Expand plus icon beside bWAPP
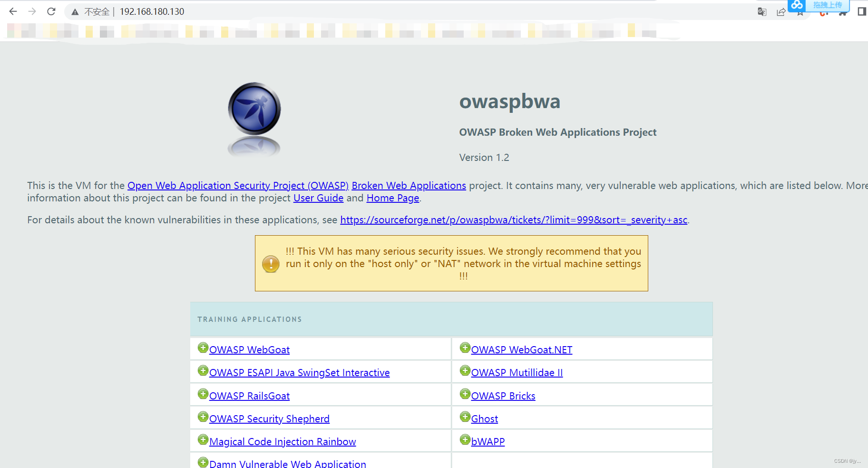Screen dimensions: 868x468 [x=465, y=439]
